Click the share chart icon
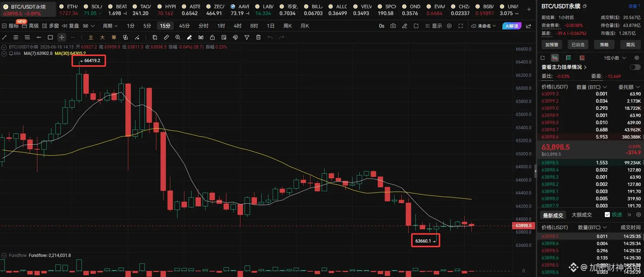Screen dimensions: 644x277 coord(529,26)
